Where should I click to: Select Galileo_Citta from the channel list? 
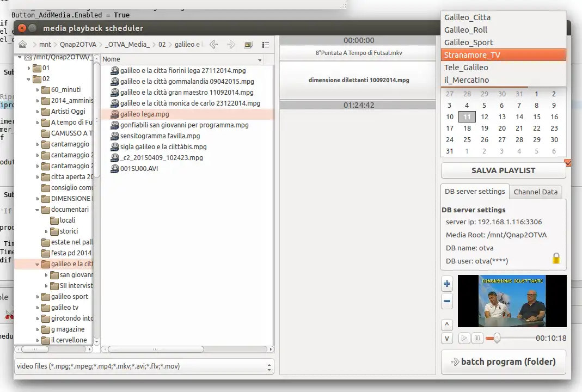[x=503, y=17]
